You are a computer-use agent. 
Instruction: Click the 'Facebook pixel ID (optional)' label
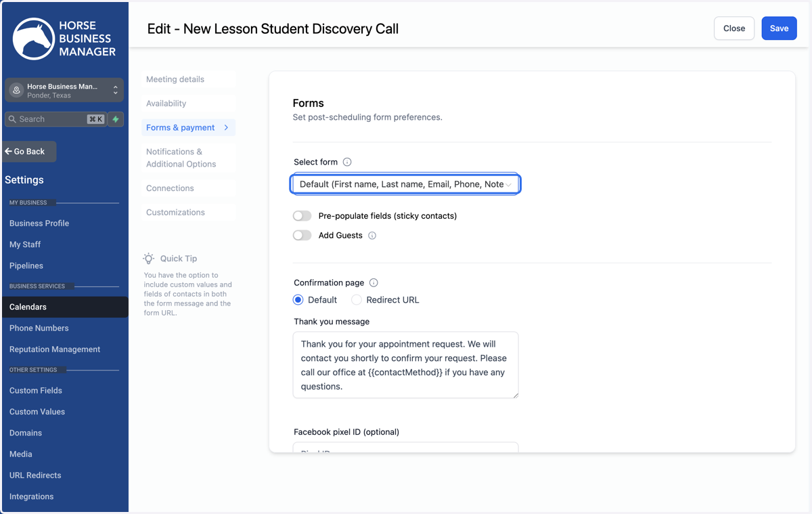pos(346,432)
